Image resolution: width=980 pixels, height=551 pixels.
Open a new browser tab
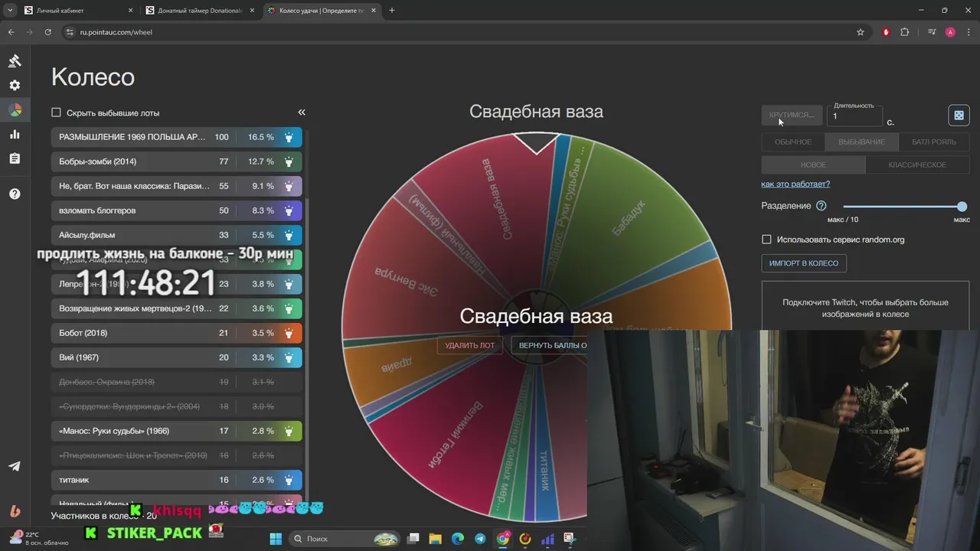[392, 11]
